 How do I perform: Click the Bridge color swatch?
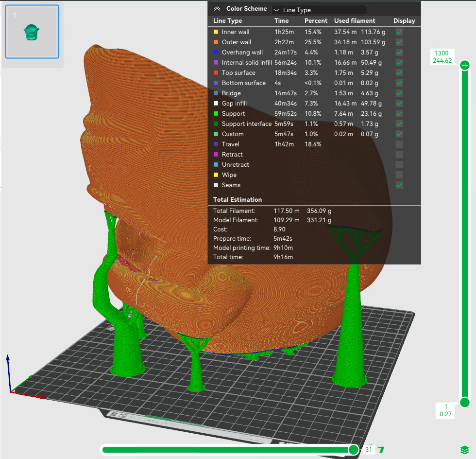[x=216, y=93]
